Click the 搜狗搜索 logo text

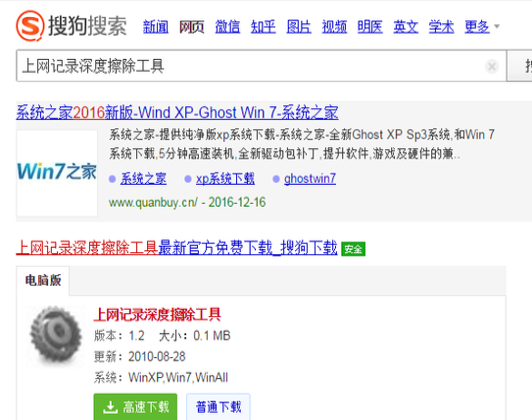click(87, 26)
